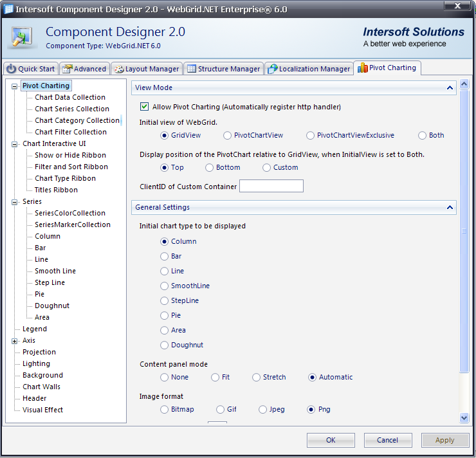
Task: Select PivotChartViewExclusive radio option
Action: [x=310, y=135]
